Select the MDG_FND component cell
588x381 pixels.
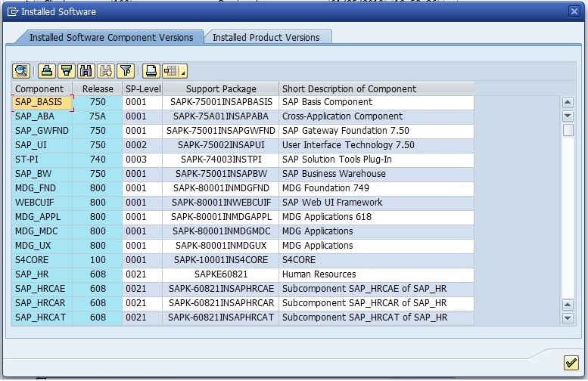(x=42, y=188)
